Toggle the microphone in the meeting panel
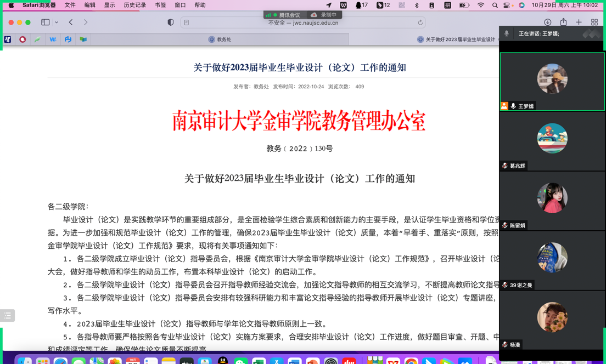 506,34
